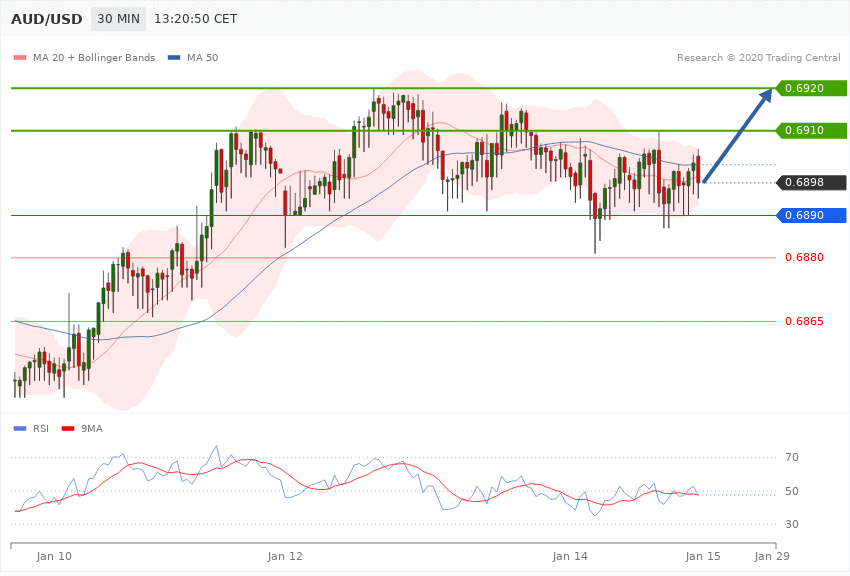Click the MA 20 + Bollinger Bands swatch
This screenshot has height=576, width=850.
coord(20,57)
